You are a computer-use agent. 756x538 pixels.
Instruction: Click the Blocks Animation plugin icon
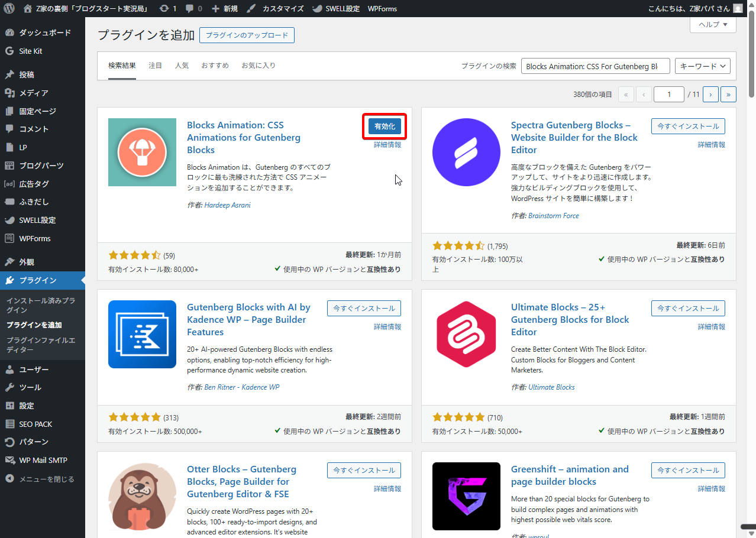point(142,152)
